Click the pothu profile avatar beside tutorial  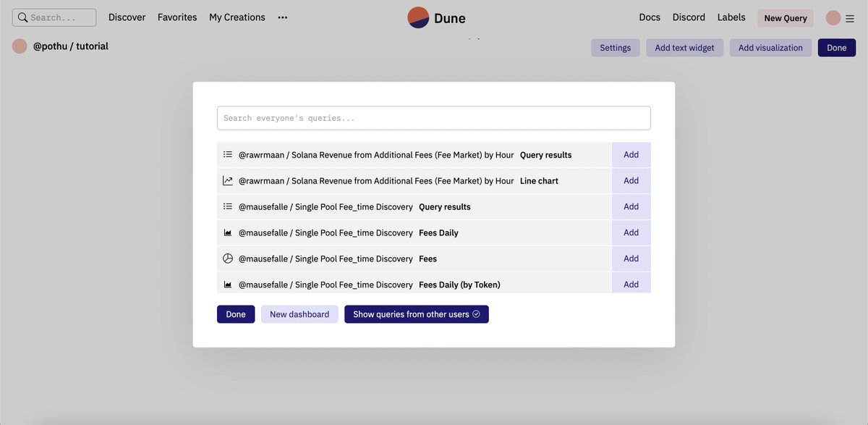pos(20,46)
